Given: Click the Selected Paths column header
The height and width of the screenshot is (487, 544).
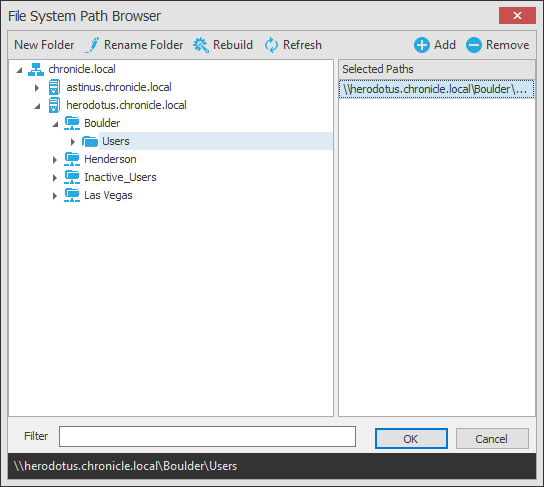Looking at the screenshot, I should point(436,69).
